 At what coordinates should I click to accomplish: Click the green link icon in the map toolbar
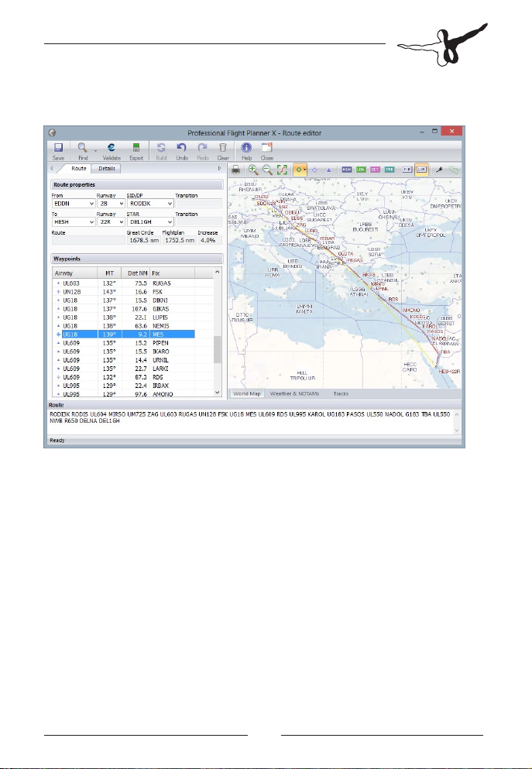coord(454,170)
